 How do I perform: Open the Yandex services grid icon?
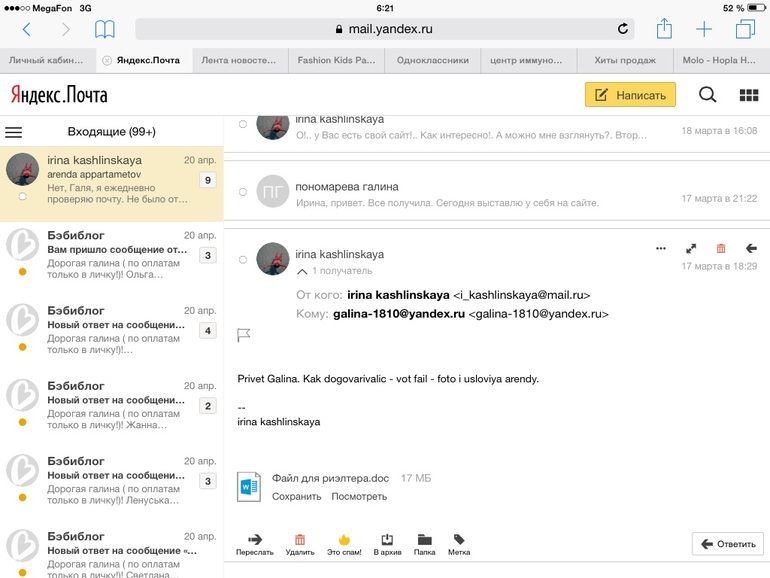(748, 95)
